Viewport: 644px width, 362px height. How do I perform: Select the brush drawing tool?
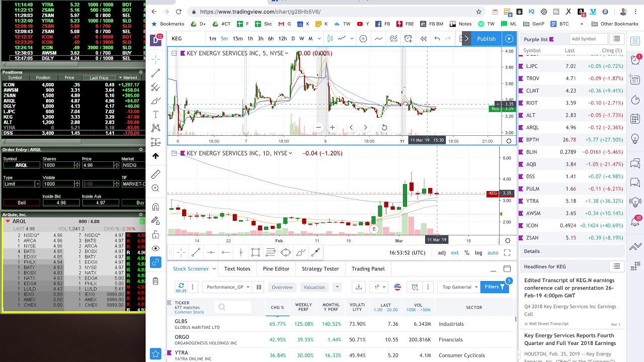click(x=155, y=101)
